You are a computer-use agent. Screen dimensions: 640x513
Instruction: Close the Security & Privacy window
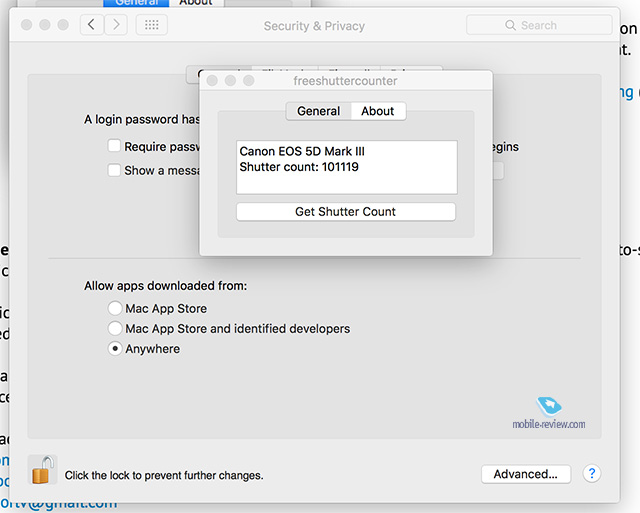[27, 25]
